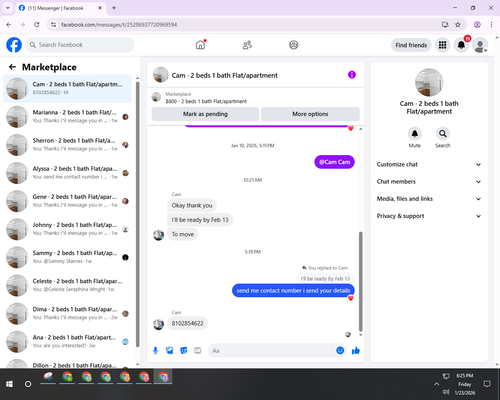The image size is (500, 400).
Task: Go back from Marketplace with arrow
Action: tap(12, 67)
